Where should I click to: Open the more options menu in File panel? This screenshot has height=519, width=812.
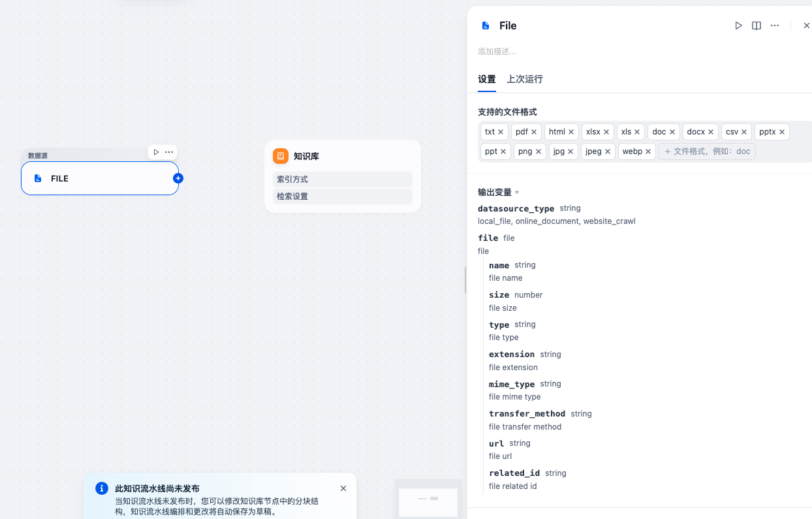774,25
